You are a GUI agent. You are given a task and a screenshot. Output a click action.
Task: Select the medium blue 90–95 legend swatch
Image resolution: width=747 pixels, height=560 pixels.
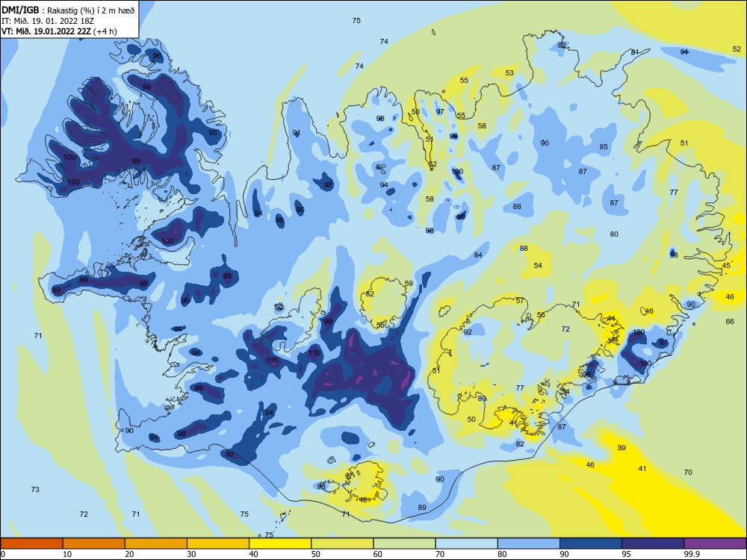click(x=591, y=544)
